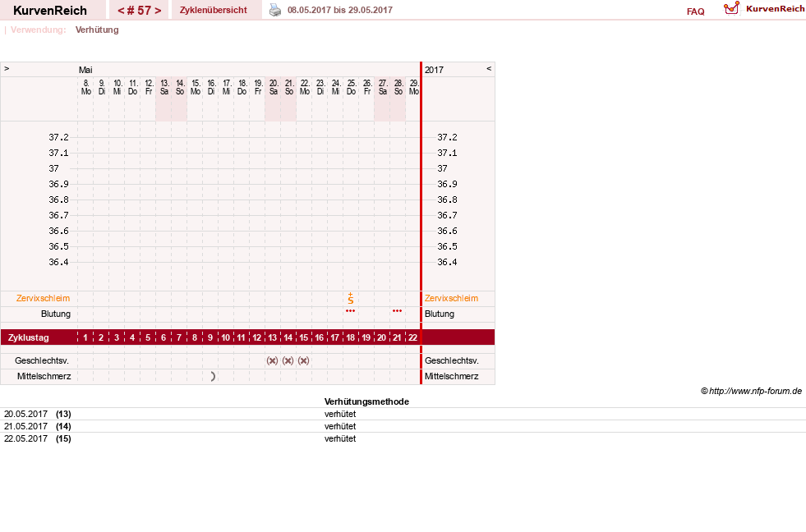Image resolution: width=806 pixels, height=532 pixels.
Task: Click the 37.2 label on left temperature axis
Action: point(58,137)
